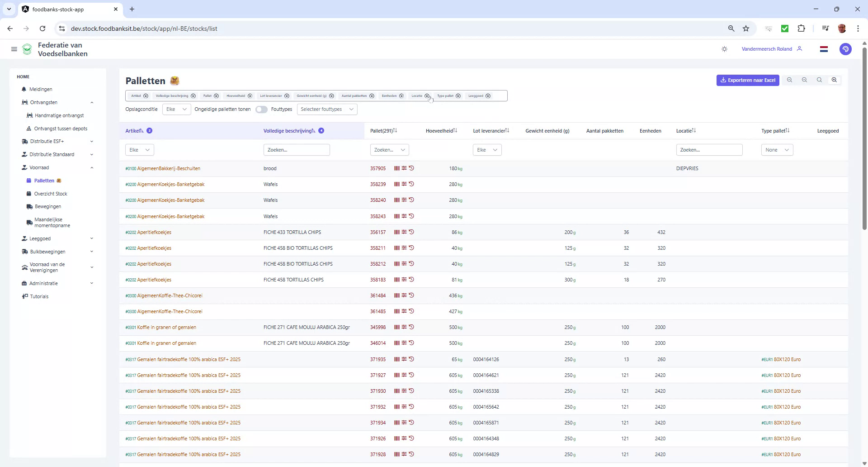
Task: Click the barcode icon on pallet 357905 row
Action: pyautogui.click(x=397, y=168)
